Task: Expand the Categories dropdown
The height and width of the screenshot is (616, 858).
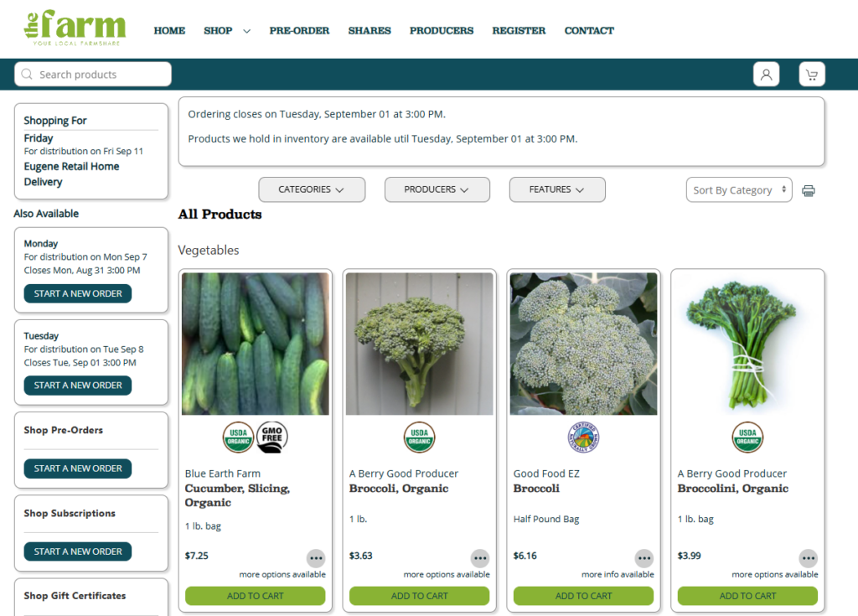Action: coord(312,189)
